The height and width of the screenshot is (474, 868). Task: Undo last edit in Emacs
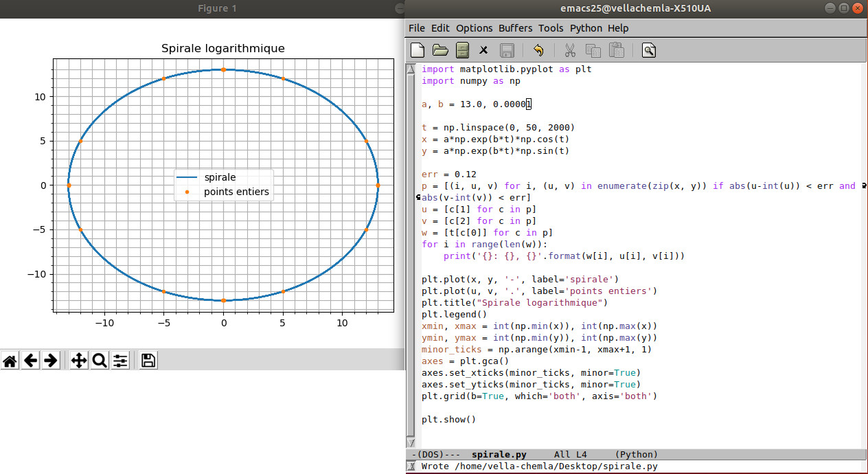click(538, 50)
